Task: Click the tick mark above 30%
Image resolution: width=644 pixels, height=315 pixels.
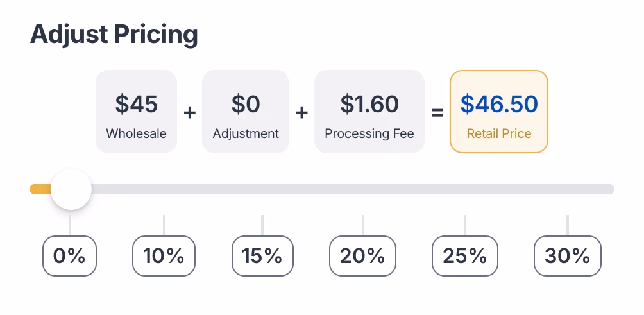Action: coord(568,225)
